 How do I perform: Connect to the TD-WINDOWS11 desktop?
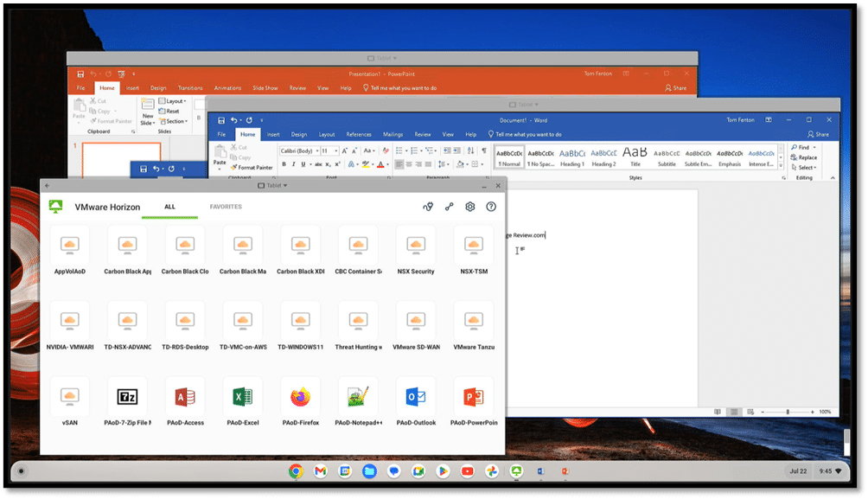(x=301, y=326)
